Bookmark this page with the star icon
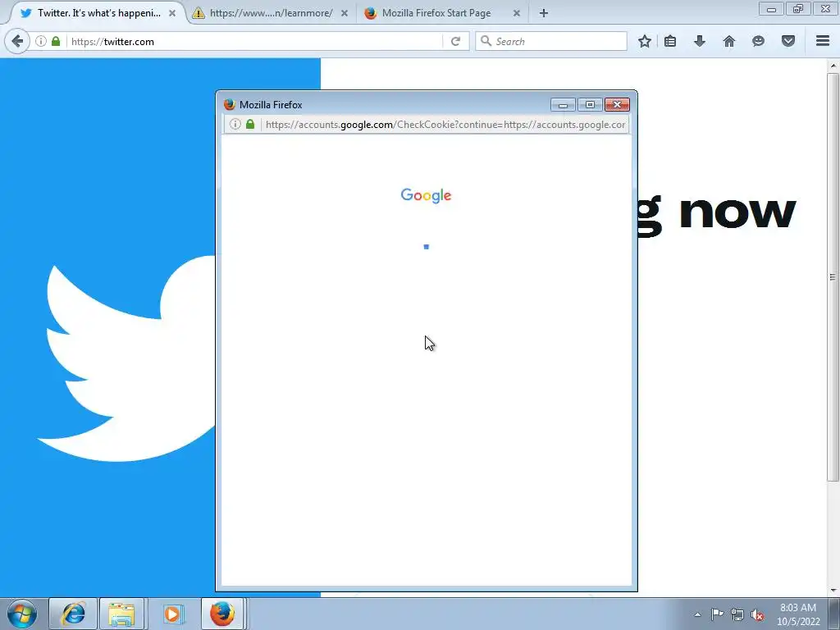The width and height of the screenshot is (840, 630). [x=645, y=41]
